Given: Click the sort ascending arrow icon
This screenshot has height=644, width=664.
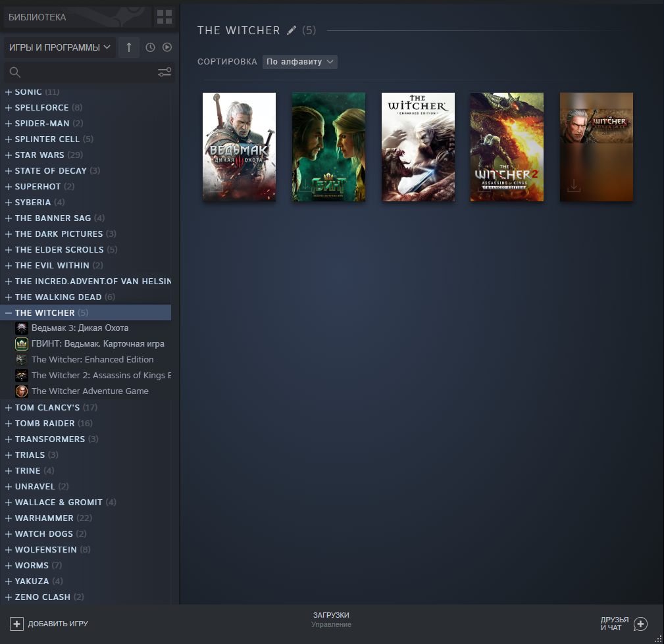Looking at the screenshot, I should click(x=129, y=47).
